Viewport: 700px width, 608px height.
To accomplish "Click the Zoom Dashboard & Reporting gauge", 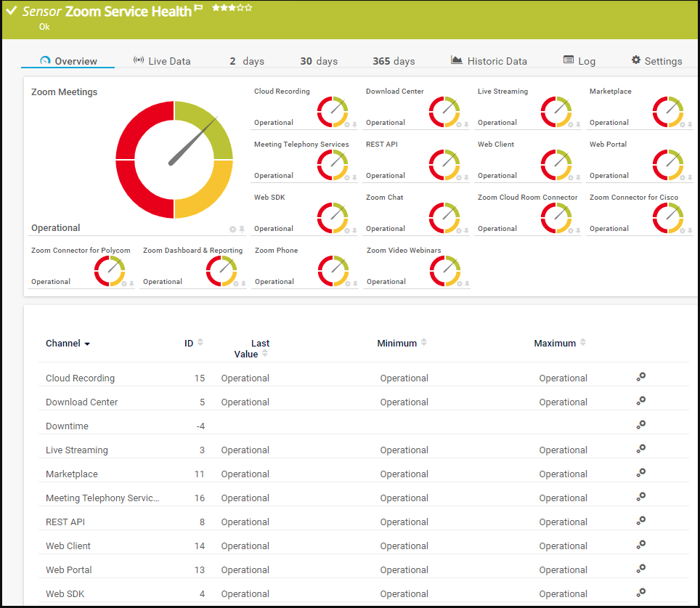I will click(x=221, y=271).
